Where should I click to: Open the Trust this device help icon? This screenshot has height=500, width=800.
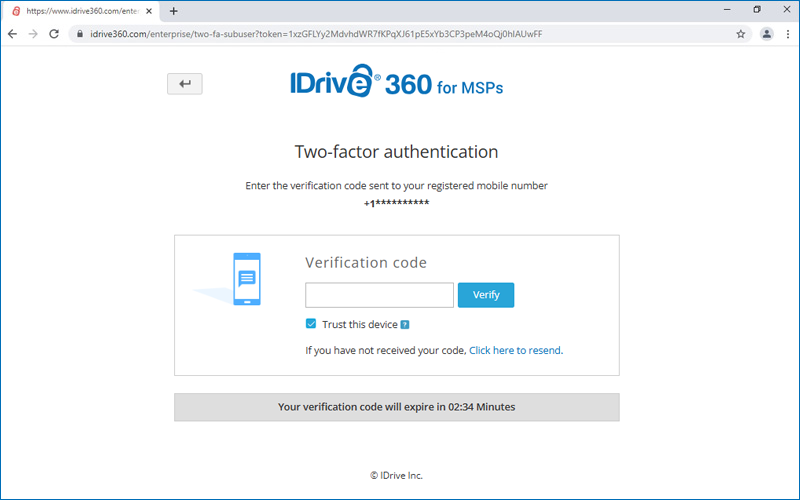coord(405,324)
